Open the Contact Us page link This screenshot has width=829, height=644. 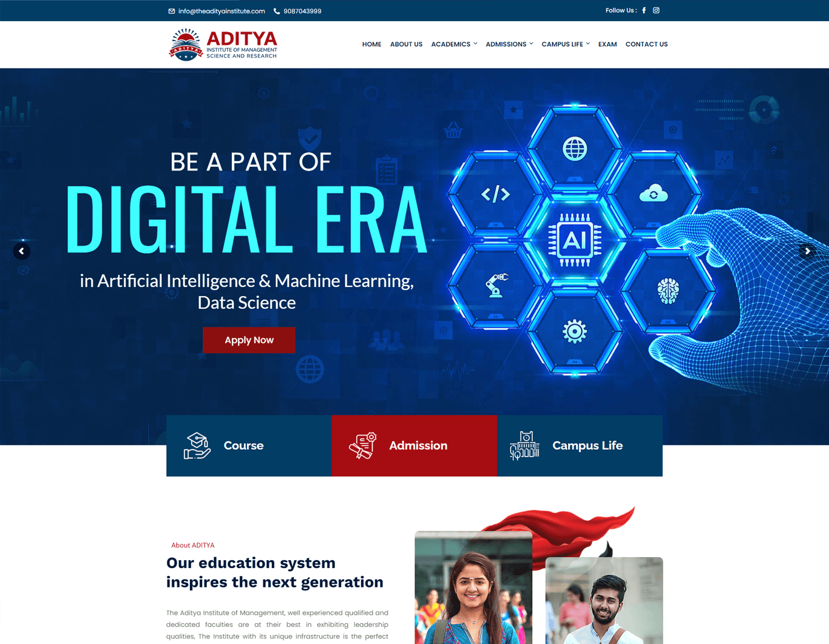(646, 44)
